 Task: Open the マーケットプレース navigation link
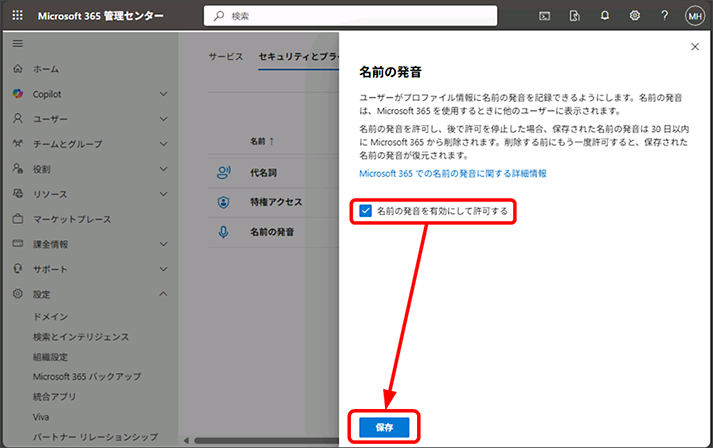(x=72, y=219)
